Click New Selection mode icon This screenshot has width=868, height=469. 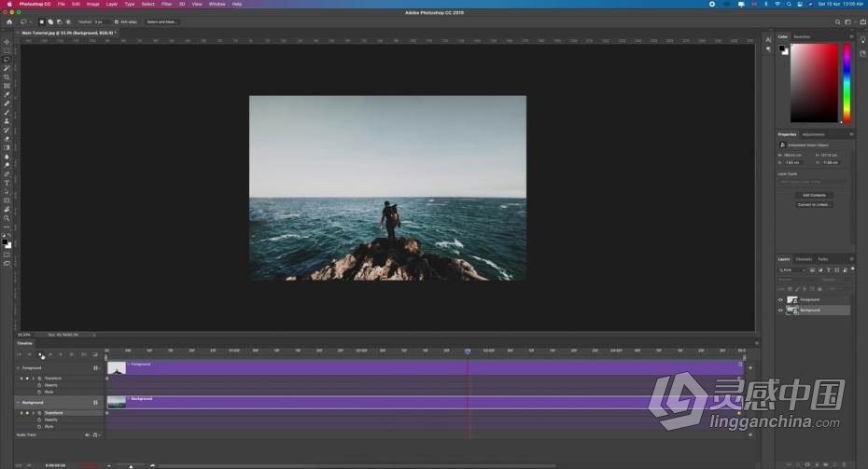click(41, 22)
